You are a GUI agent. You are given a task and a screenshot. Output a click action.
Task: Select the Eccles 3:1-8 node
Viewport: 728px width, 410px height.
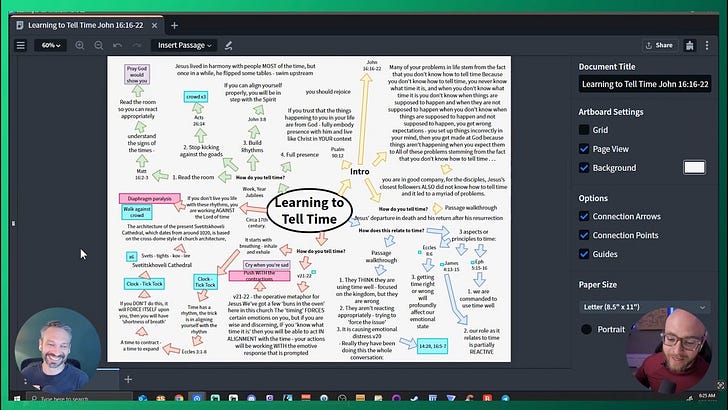[x=194, y=352]
